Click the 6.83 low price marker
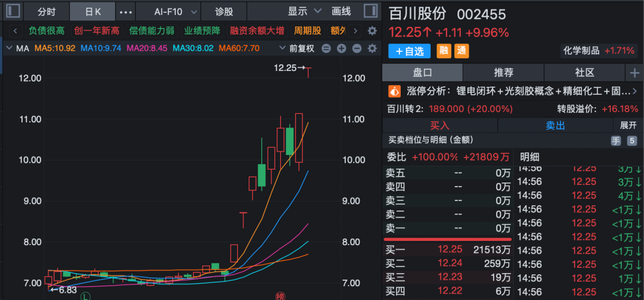 (x=63, y=290)
